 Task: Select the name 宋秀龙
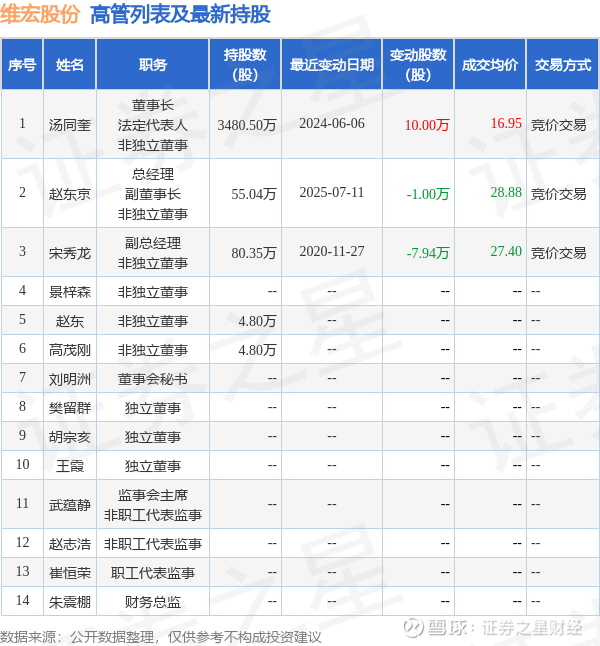[x=70, y=253]
